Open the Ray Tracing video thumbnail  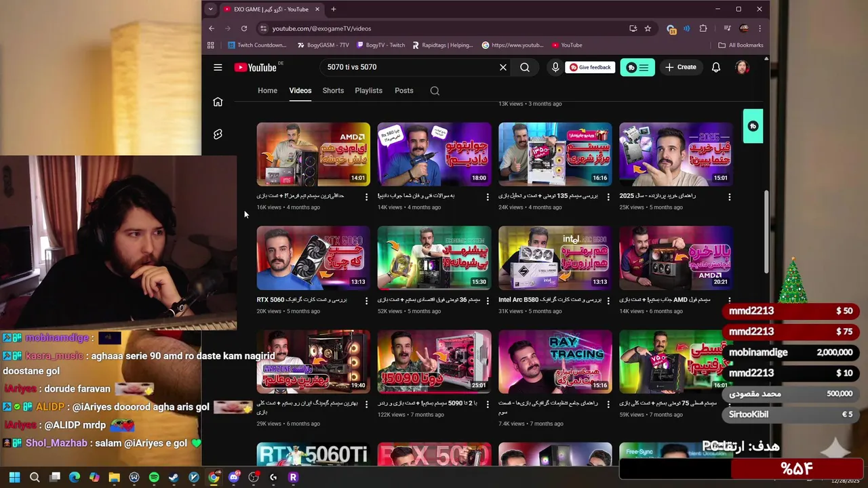click(x=555, y=362)
